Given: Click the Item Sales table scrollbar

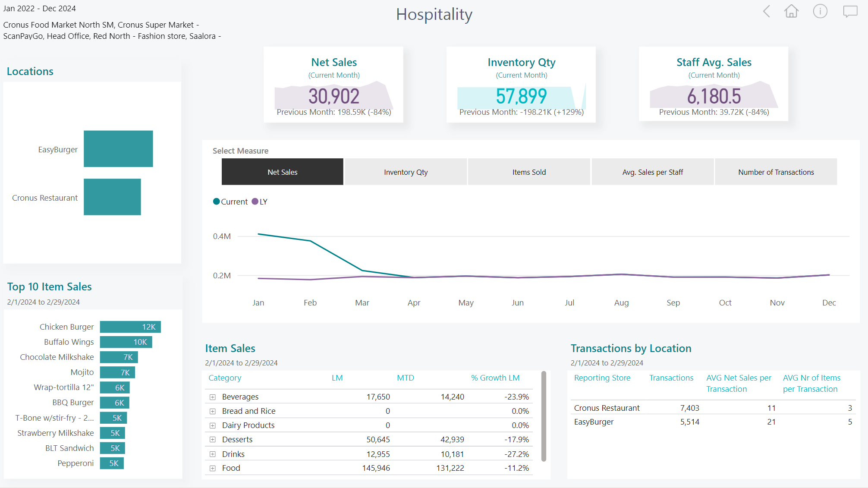Looking at the screenshot, I should [x=544, y=416].
